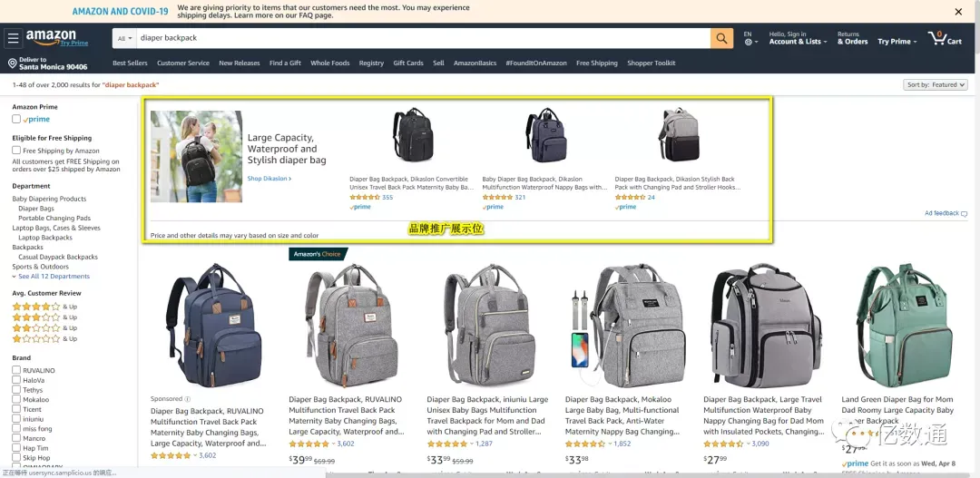Close the COVID-19 notice banner
The image size is (980, 478).
958,11
